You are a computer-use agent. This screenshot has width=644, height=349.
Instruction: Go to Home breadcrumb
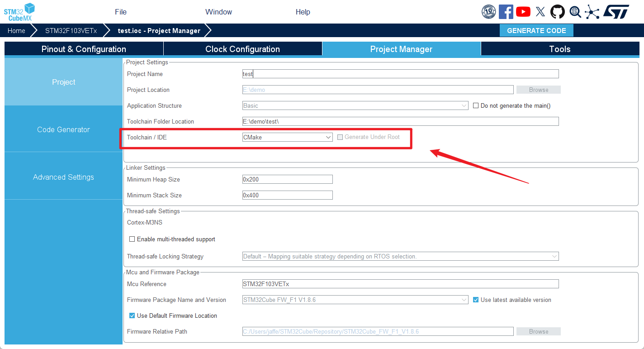click(16, 31)
